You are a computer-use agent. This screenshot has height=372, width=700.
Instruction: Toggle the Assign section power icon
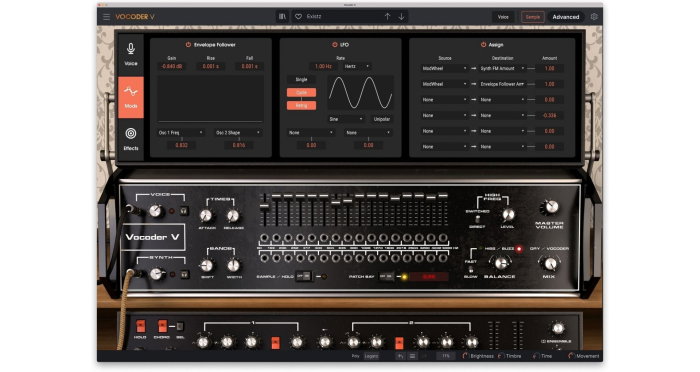coord(483,45)
